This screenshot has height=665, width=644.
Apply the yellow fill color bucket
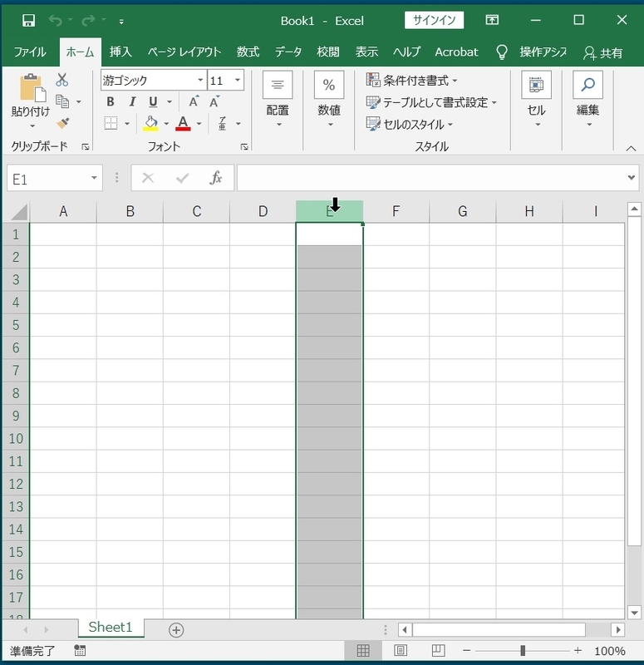(x=151, y=123)
